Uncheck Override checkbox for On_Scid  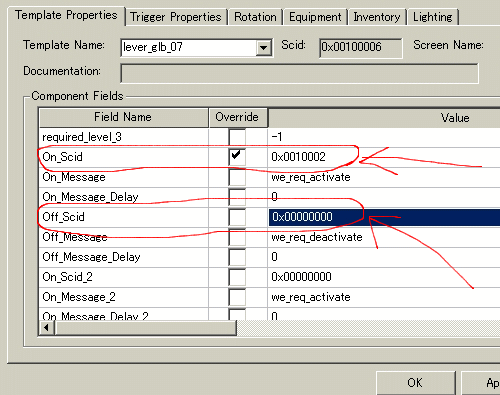click(237, 157)
